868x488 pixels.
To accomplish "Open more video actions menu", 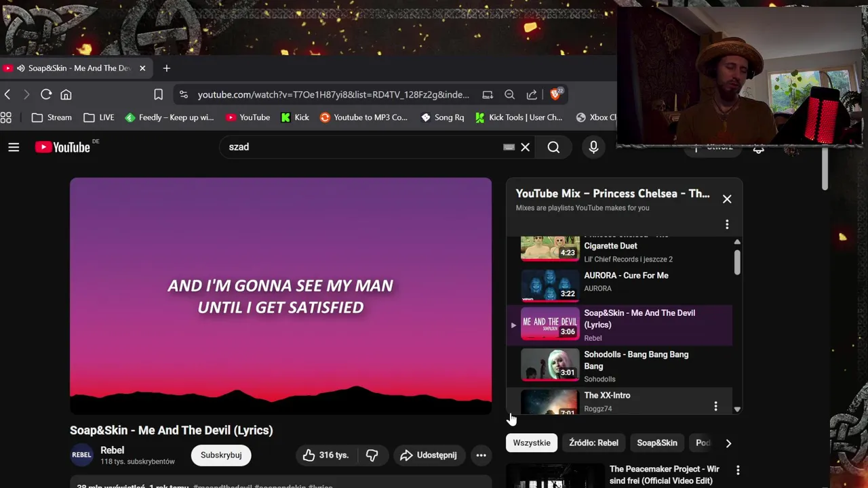I will click(481, 455).
